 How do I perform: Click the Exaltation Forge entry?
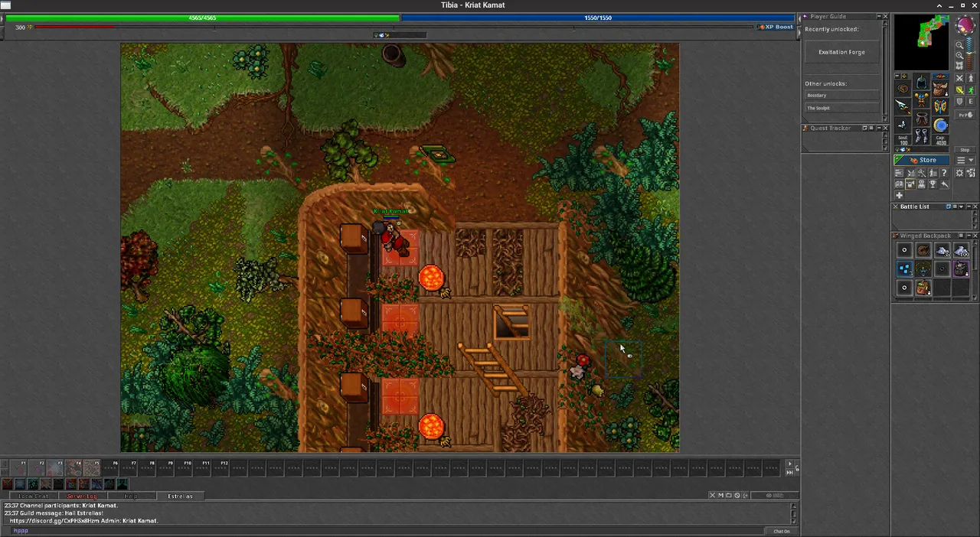(842, 52)
